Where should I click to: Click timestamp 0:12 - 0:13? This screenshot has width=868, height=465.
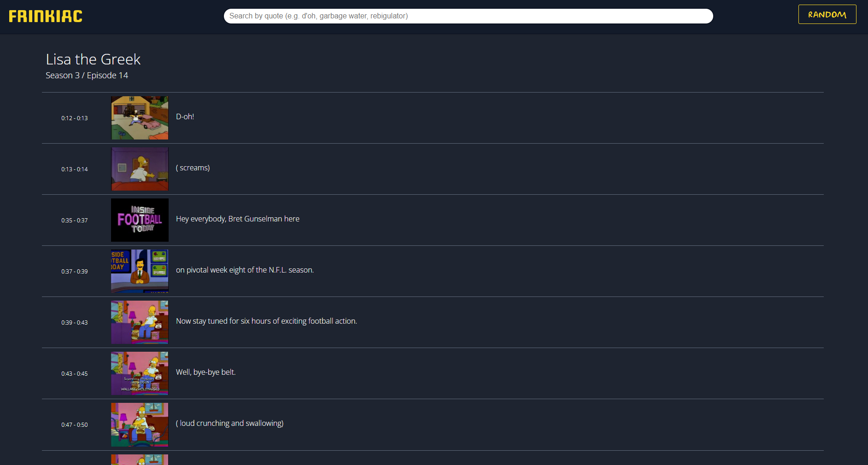pyautogui.click(x=75, y=118)
